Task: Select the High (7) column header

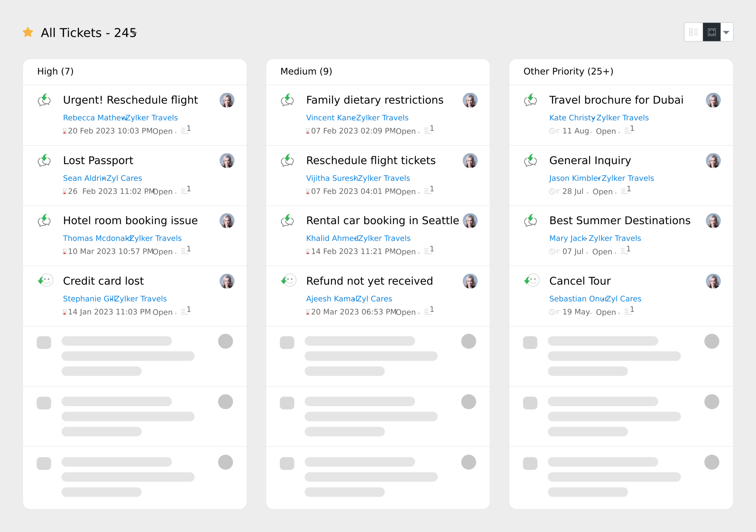Action: pos(55,71)
